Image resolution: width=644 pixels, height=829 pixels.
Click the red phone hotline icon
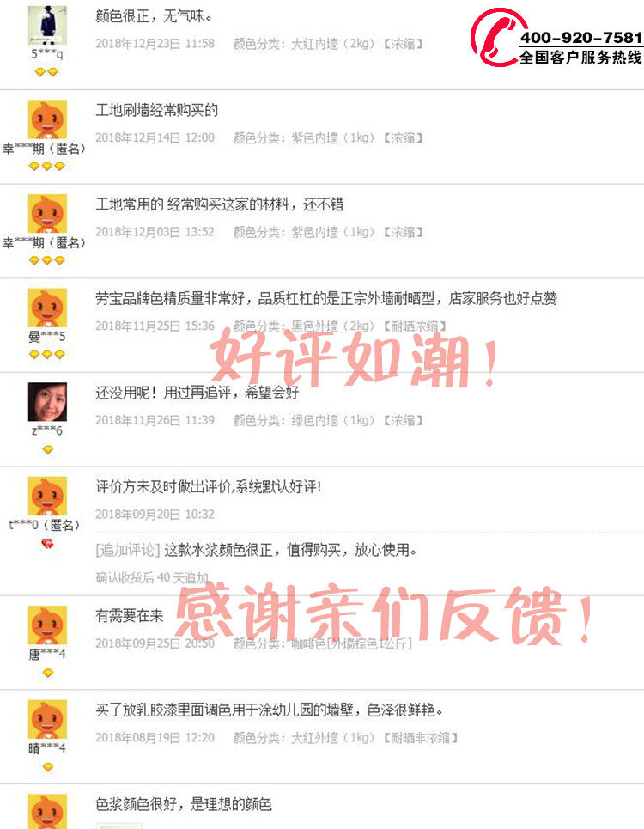[496, 38]
